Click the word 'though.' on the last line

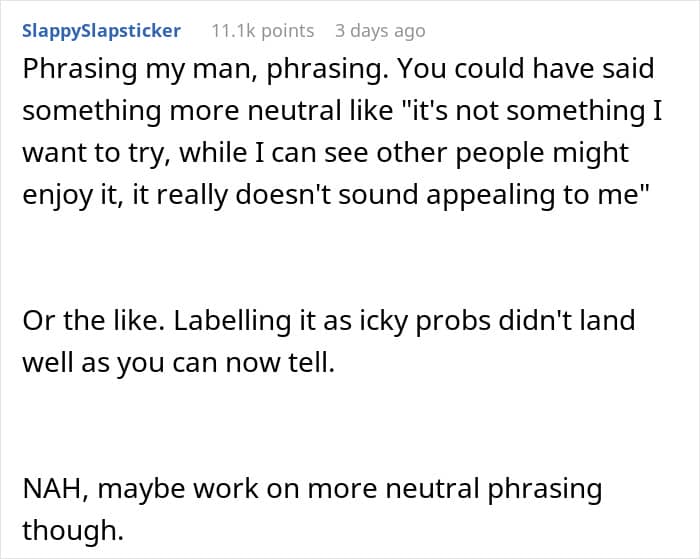point(73,530)
